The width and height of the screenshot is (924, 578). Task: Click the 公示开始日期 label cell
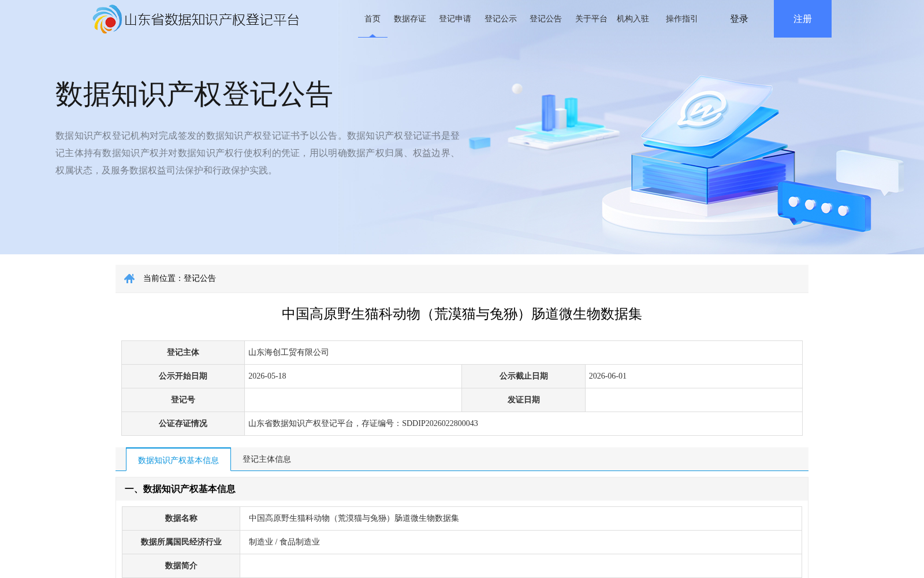click(183, 376)
